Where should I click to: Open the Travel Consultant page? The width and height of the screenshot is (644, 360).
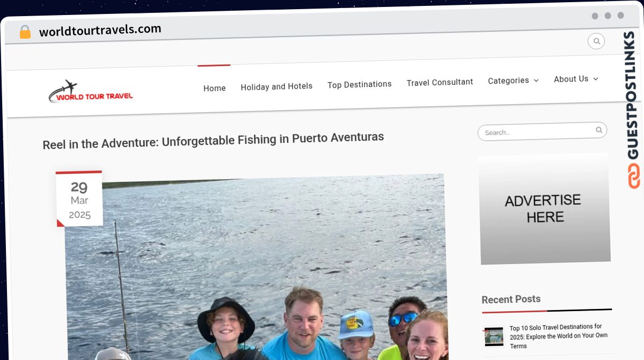click(440, 82)
